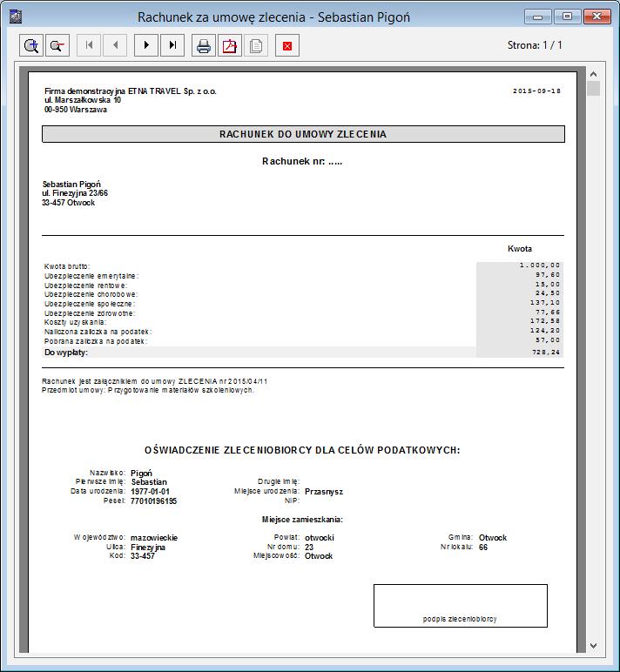Image resolution: width=620 pixels, height=672 pixels.
Task: Click the podpis zleceniobiorcy signature box
Action: (461, 606)
